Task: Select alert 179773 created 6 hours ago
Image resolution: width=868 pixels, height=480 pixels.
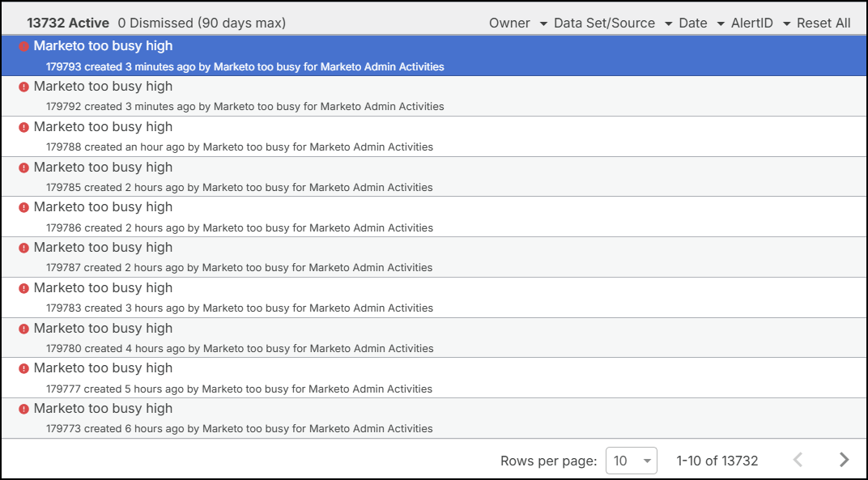Action: click(x=434, y=418)
